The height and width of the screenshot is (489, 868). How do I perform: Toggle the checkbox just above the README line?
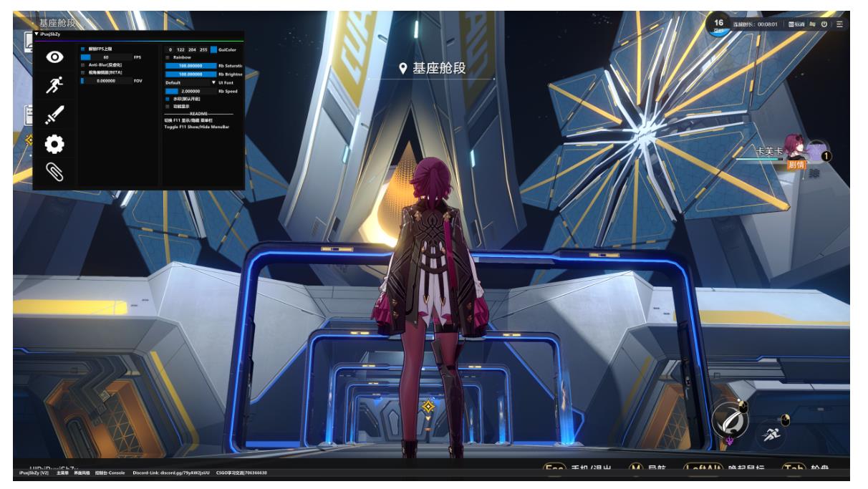click(x=168, y=107)
